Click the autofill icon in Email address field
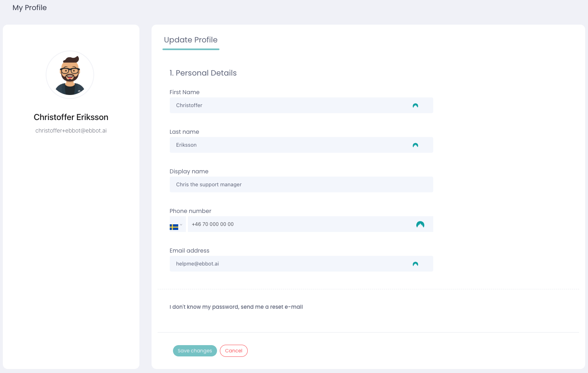The height and width of the screenshot is (373, 588). (415, 264)
